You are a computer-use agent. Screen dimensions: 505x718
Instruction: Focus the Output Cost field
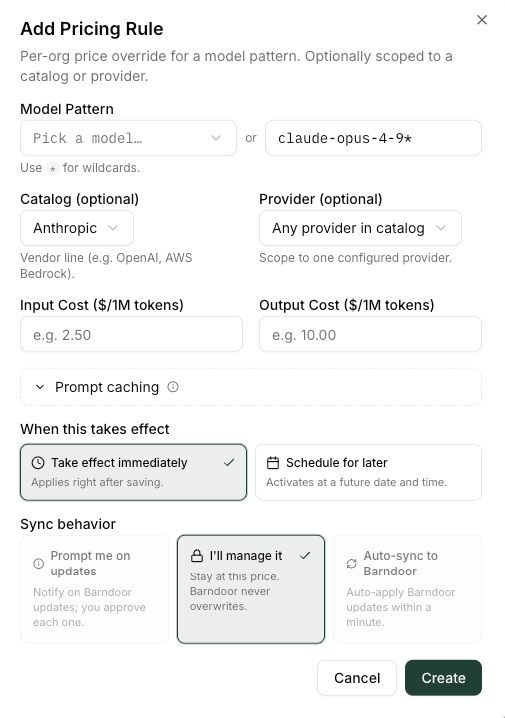click(370, 334)
